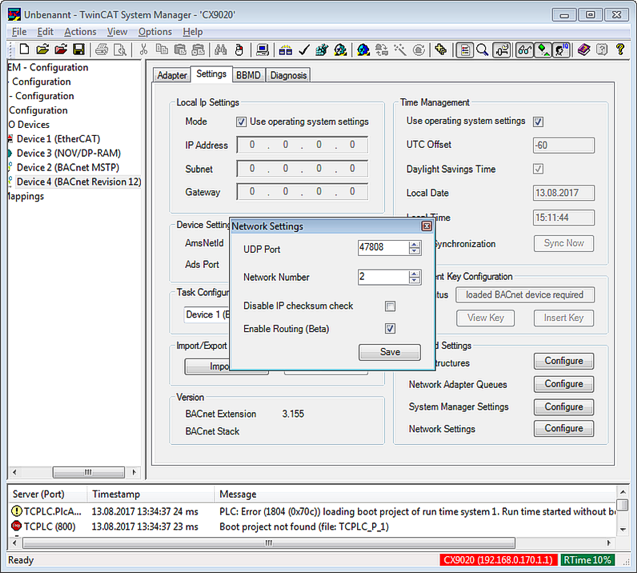Image resolution: width=637 pixels, height=573 pixels.
Task: Click the right arrow of the tree pane scrollbar
Action: pos(134,472)
